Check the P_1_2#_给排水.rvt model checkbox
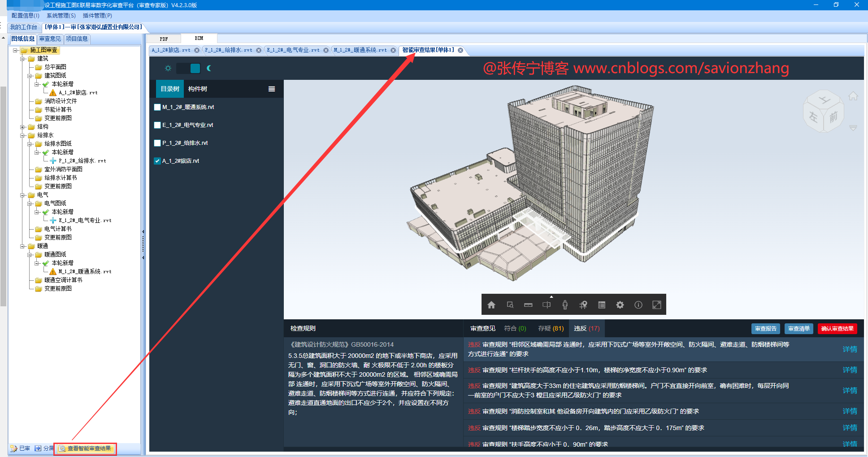This screenshot has height=457, width=868. pyautogui.click(x=157, y=143)
